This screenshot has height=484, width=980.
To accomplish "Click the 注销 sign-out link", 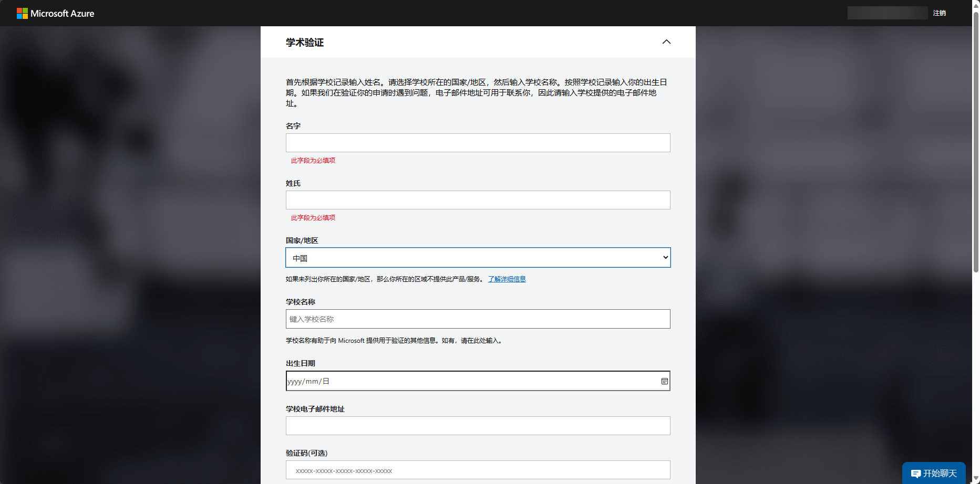I will (x=939, y=13).
